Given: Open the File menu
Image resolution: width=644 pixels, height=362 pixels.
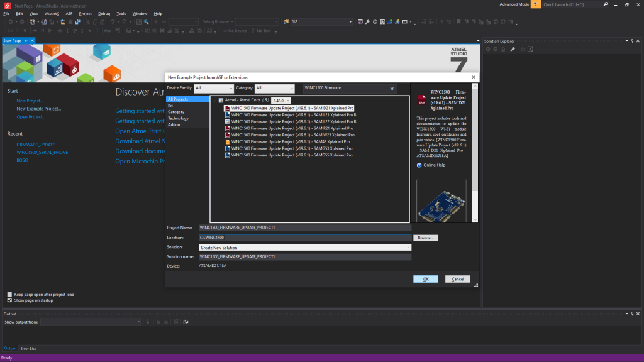Looking at the screenshot, I should pyautogui.click(x=6, y=14).
